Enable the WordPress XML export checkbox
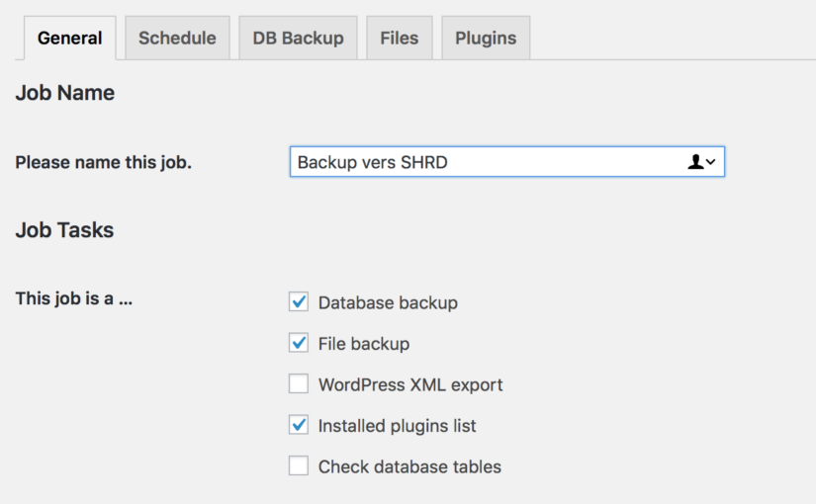The width and height of the screenshot is (816, 504). (x=299, y=384)
